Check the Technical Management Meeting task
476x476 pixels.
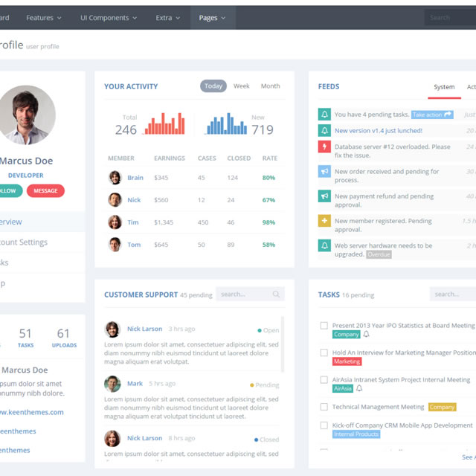(x=324, y=407)
